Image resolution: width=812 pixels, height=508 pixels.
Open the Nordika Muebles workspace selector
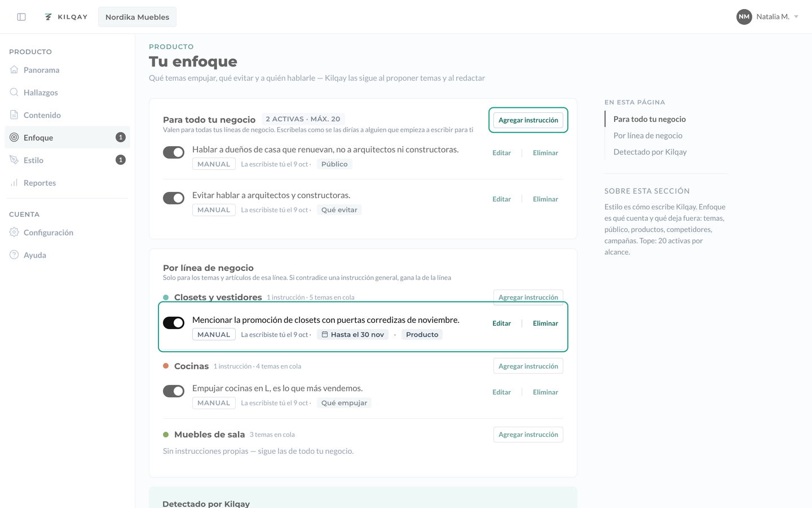tap(137, 17)
